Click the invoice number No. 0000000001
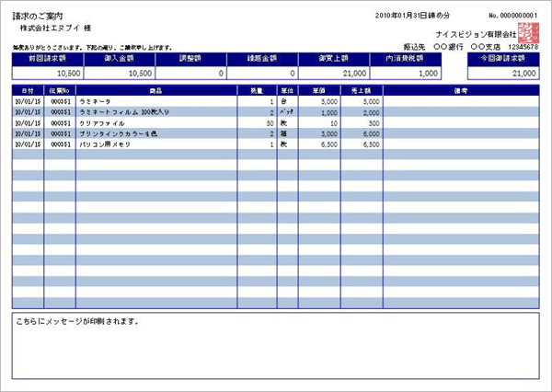This screenshot has height=392, width=552. coord(513,16)
